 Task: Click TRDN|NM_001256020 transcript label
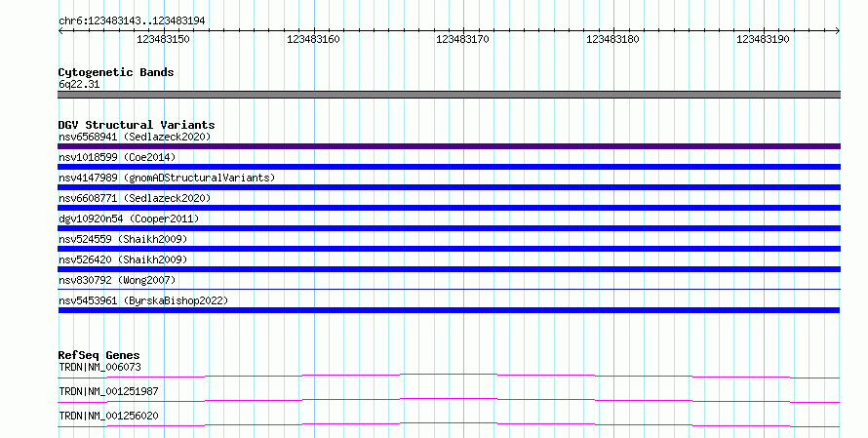click(108, 416)
